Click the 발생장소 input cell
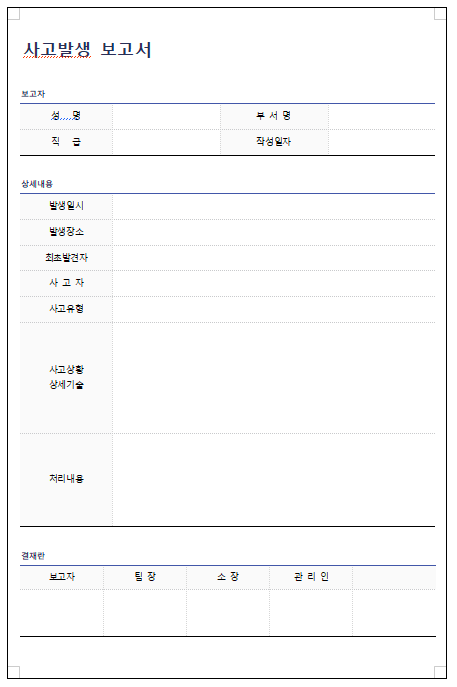The width and height of the screenshot is (457, 687). point(274,232)
